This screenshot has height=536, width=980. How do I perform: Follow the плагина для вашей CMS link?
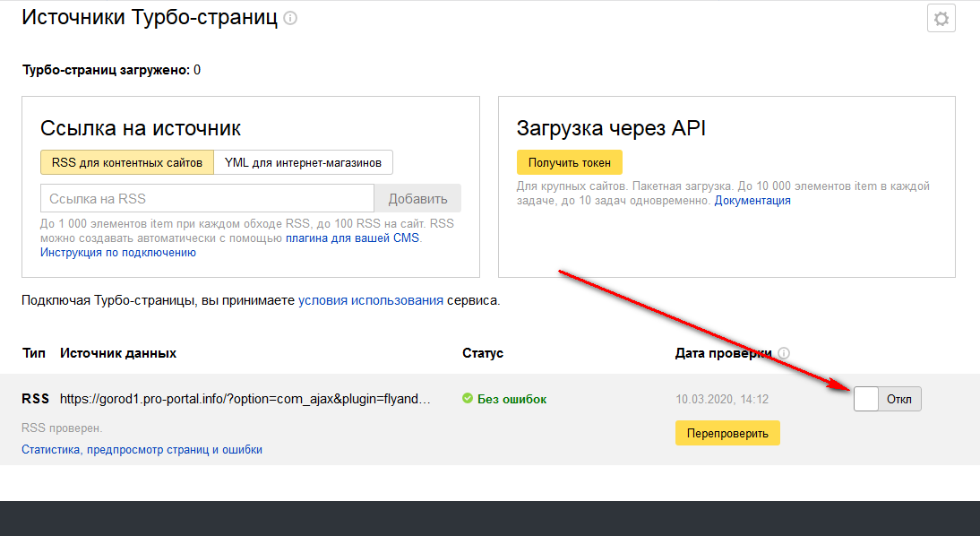tap(352, 238)
